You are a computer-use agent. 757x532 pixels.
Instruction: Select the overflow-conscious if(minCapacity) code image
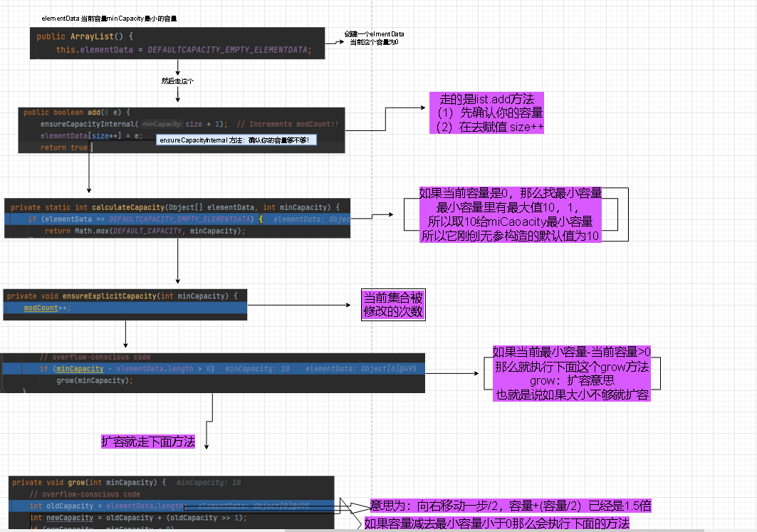pyautogui.click(x=212, y=372)
